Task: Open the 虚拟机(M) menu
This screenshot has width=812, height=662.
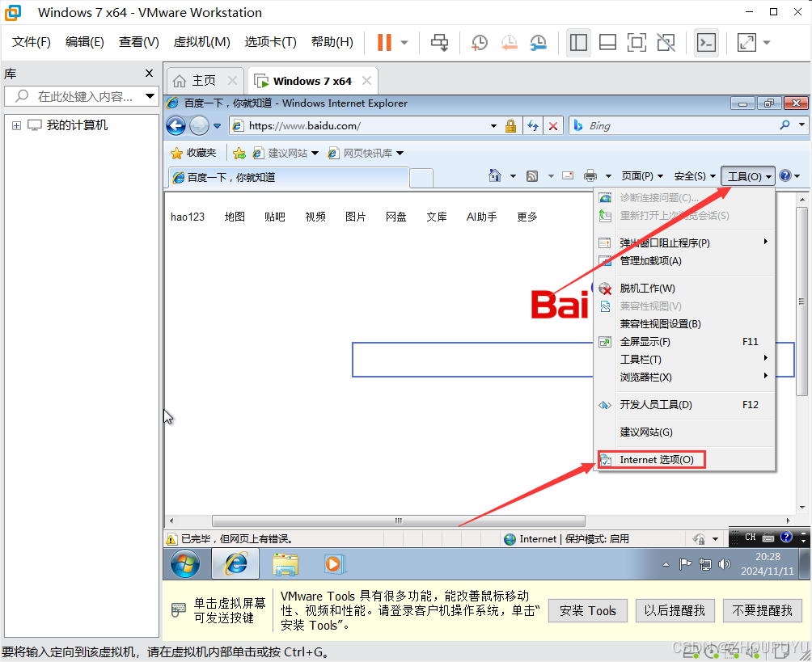Action: pos(201,42)
